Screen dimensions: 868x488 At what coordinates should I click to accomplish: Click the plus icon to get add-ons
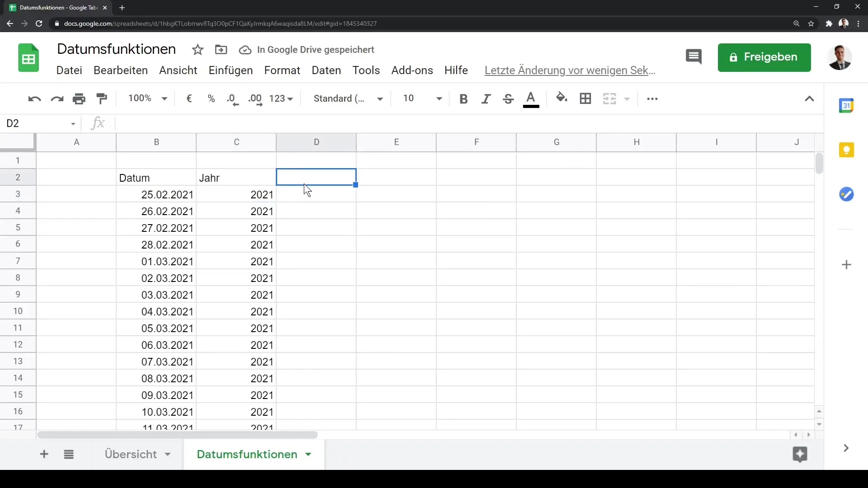(x=846, y=265)
